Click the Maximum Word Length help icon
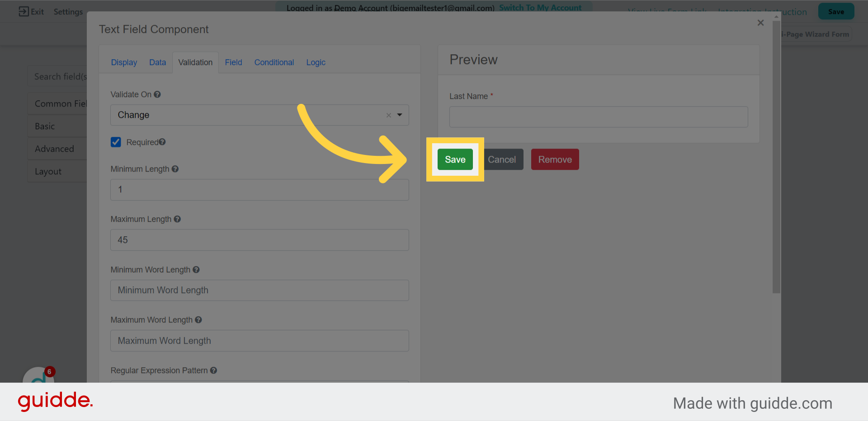The height and width of the screenshot is (421, 868). 198,320
